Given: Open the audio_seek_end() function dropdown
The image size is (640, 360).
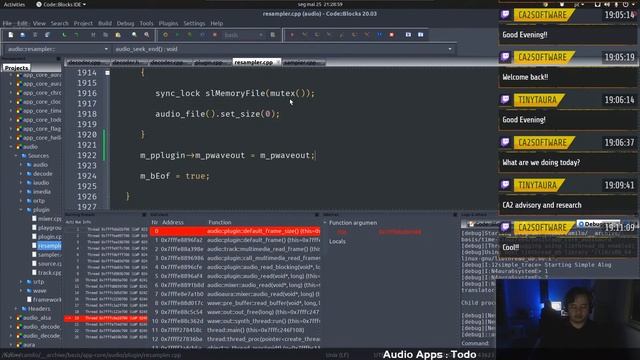Looking at the screenshot, I should pyautogui.click(x=283, y=49).
